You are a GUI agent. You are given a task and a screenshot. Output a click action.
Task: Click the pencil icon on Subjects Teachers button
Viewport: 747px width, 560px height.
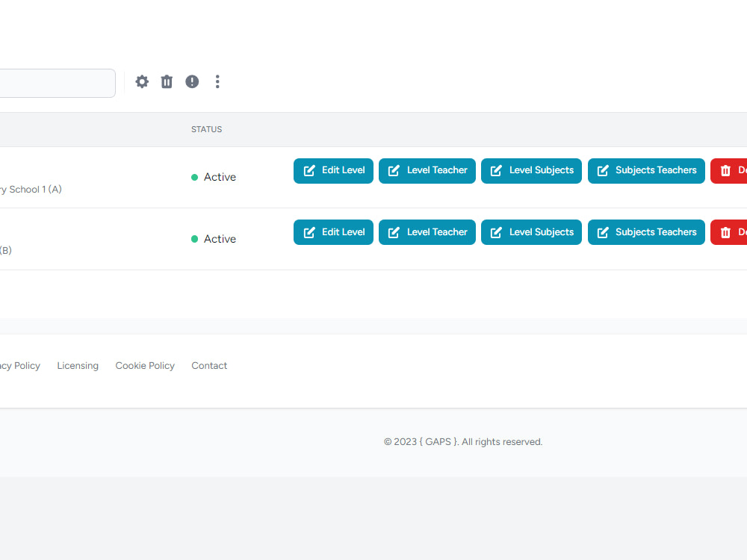[x=603, y=170]
